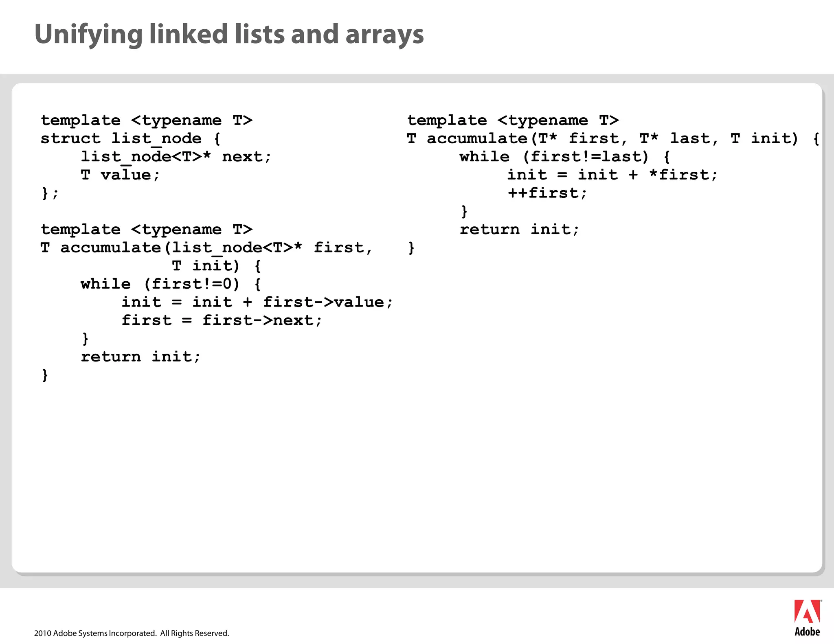Click the copyright text '2010 Adobe Systems Incorporated'
Viewport: 834px width, 644px height.
95,633
